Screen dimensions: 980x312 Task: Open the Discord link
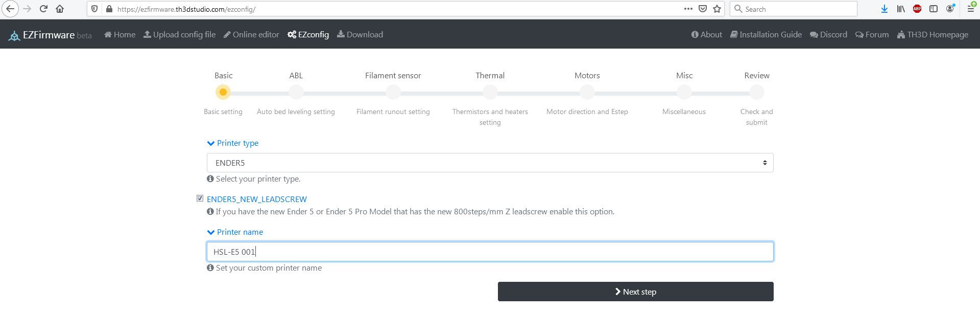pos(829,35)
